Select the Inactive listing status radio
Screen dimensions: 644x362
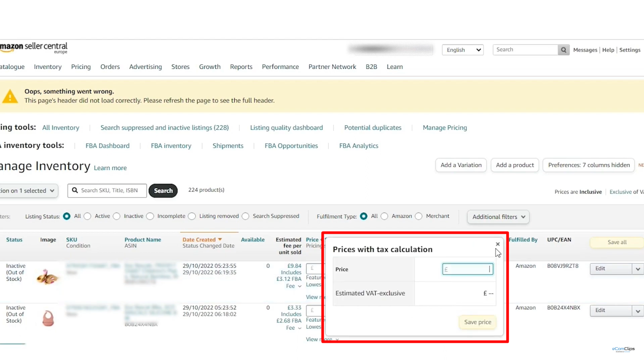(117, 216)
